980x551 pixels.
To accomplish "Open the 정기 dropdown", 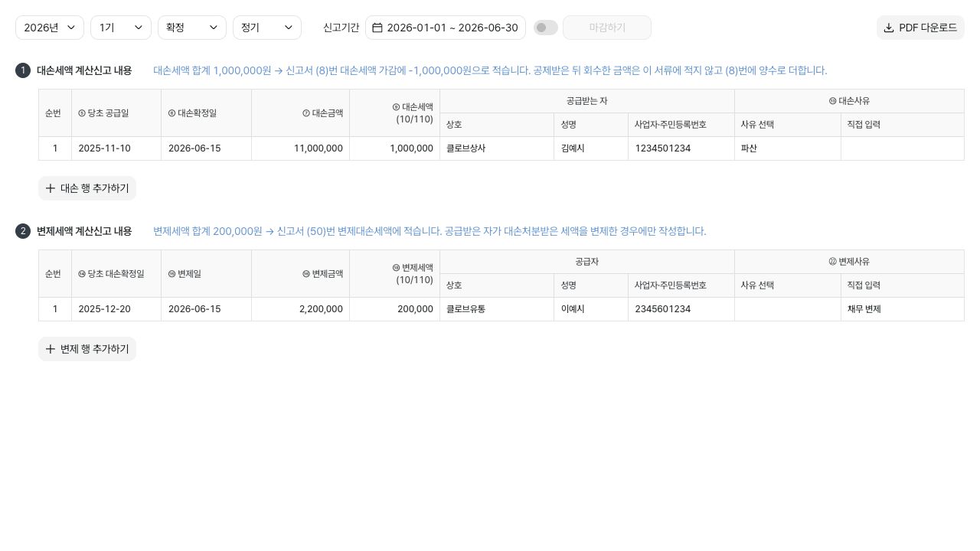I will (x=267, y=28).
